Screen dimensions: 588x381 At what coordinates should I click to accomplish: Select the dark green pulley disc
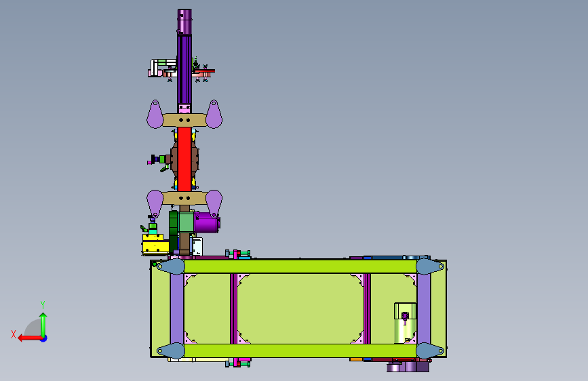pyautogui.click(x=173, y=231)
